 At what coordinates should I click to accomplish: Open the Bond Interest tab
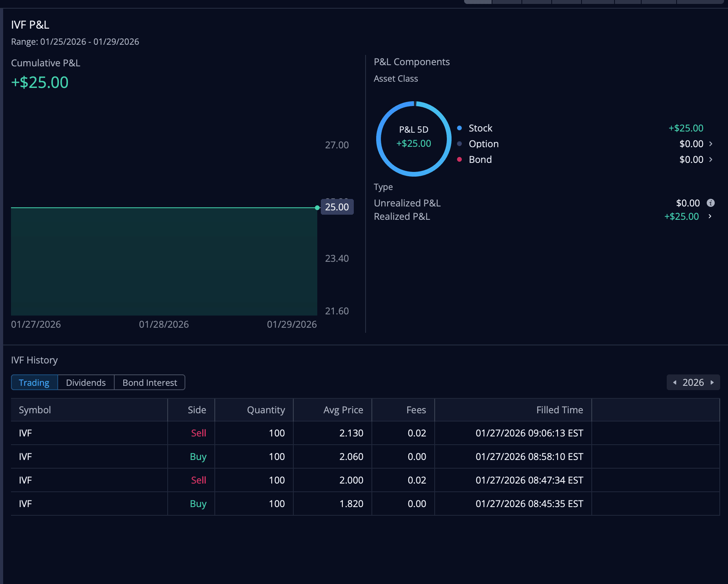pos(150,383)
